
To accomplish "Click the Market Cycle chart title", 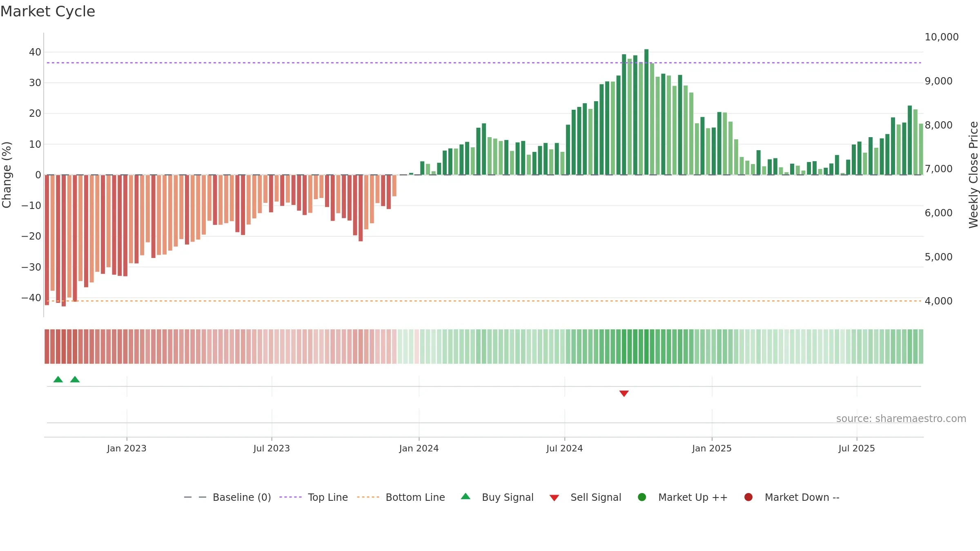I will click(48, 11).
